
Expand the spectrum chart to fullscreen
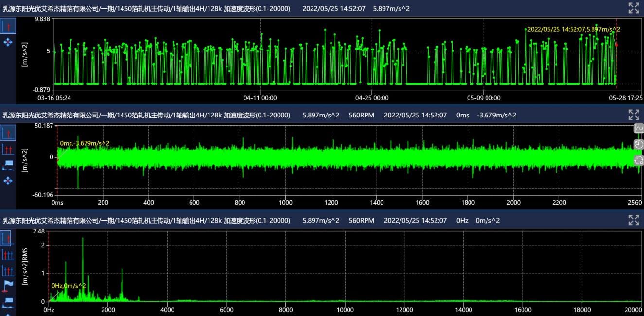click(x=634, y=220)
